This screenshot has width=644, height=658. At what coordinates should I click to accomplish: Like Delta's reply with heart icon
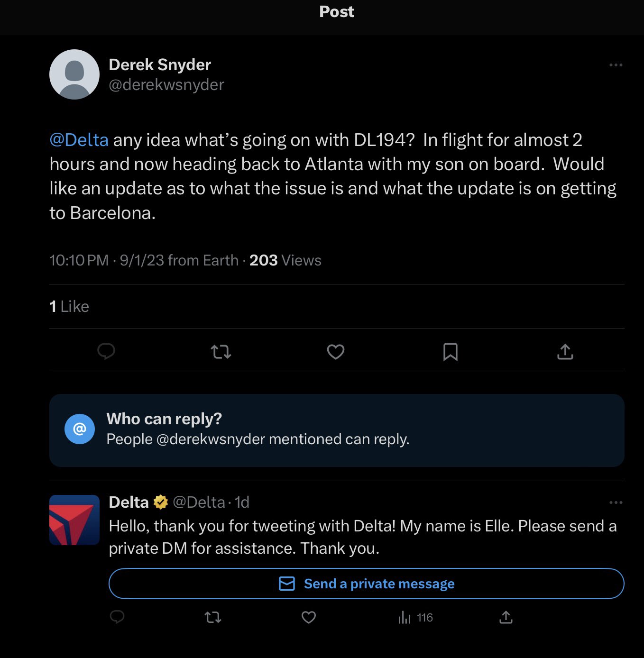click(309, 617)
